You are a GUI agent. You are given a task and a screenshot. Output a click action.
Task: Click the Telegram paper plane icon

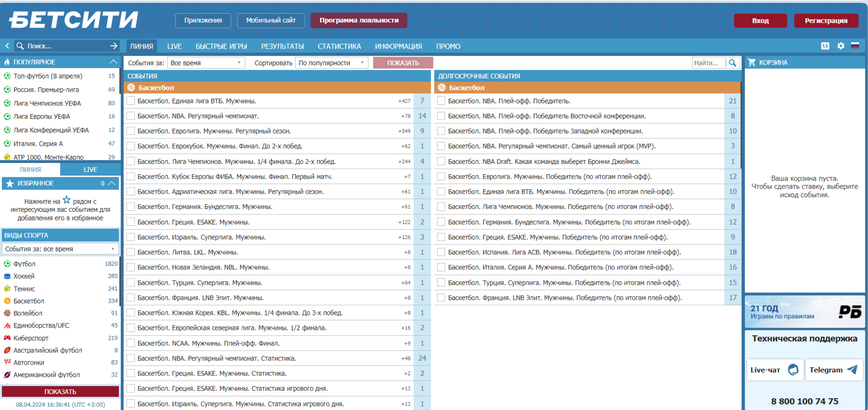pyautogui.click(x=852, y=369)
